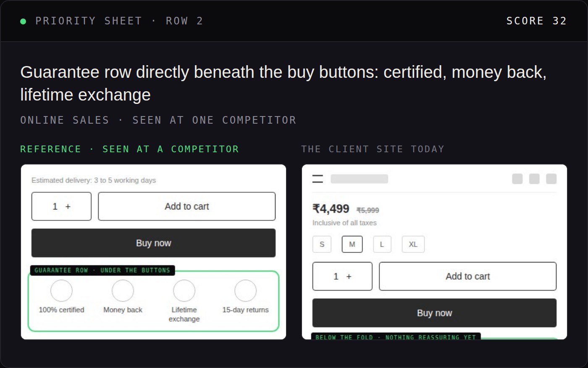Click "REFERENCE · SEEN AT A COMPETITOR" caption
Screen dimensions: 588x368
(x=129, y=149)
